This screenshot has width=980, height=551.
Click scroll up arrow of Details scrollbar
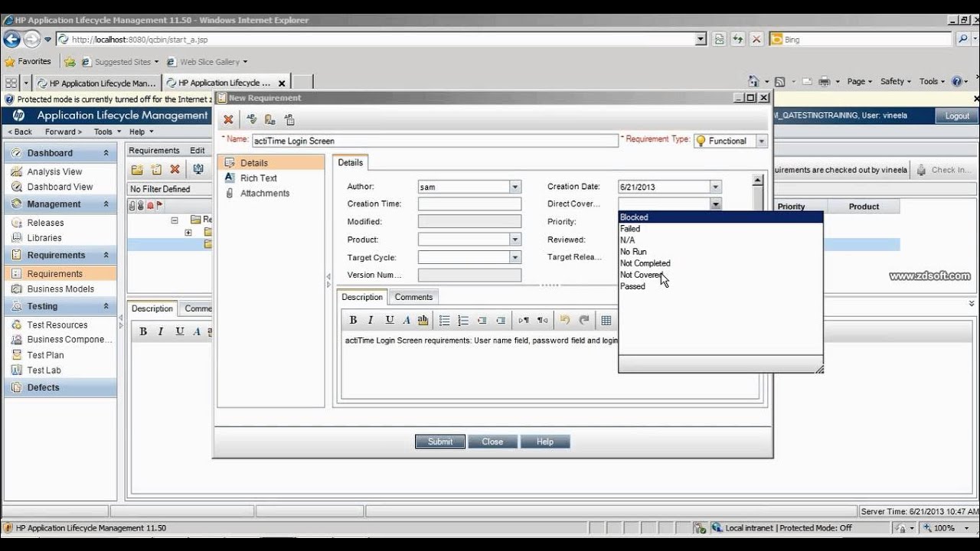(x=758, y=181)
